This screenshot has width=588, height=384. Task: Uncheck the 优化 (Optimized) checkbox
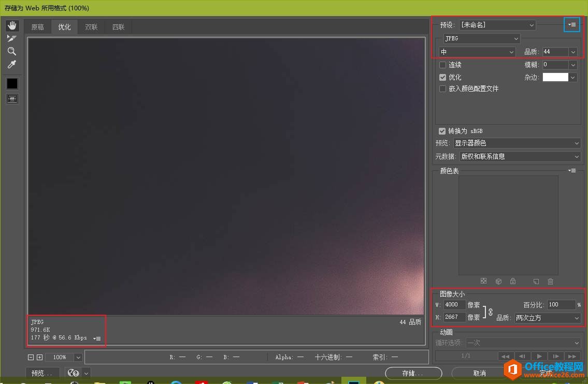point(442,77)
